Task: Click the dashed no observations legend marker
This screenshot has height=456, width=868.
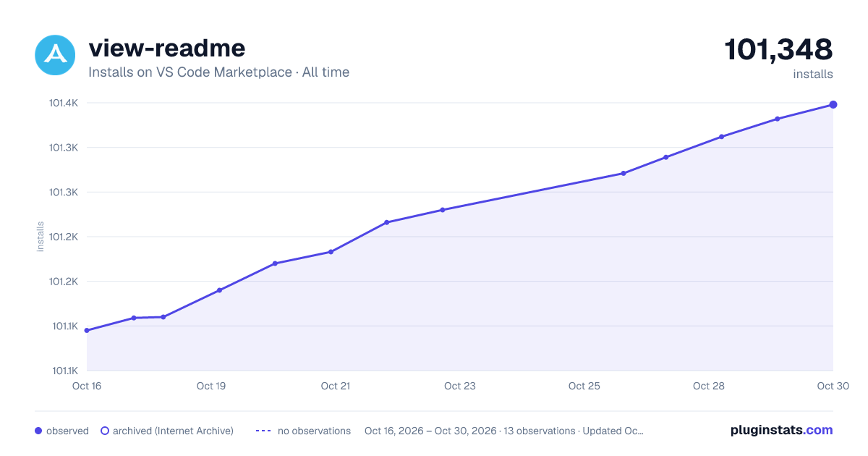Action: point(263,431)
